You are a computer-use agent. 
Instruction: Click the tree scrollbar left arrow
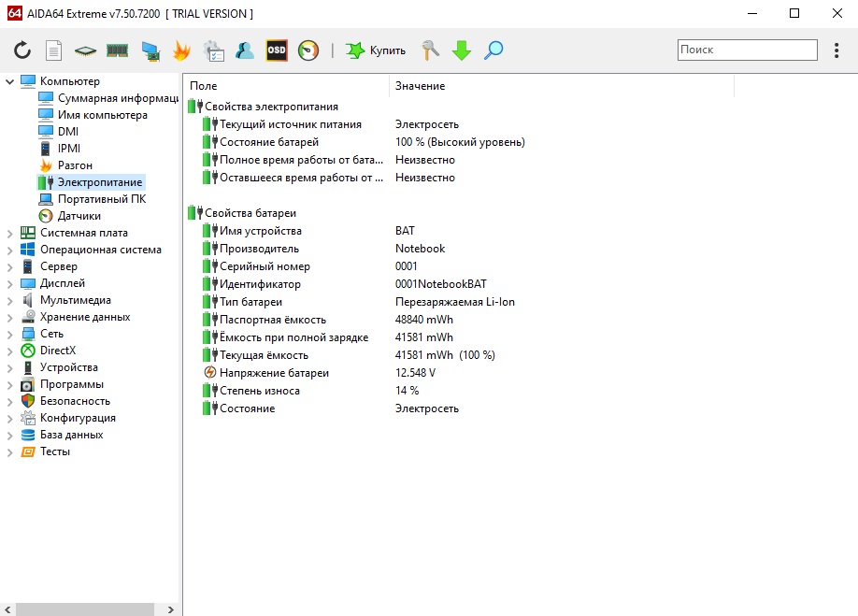pyautogui.click(x=7, y=609)
